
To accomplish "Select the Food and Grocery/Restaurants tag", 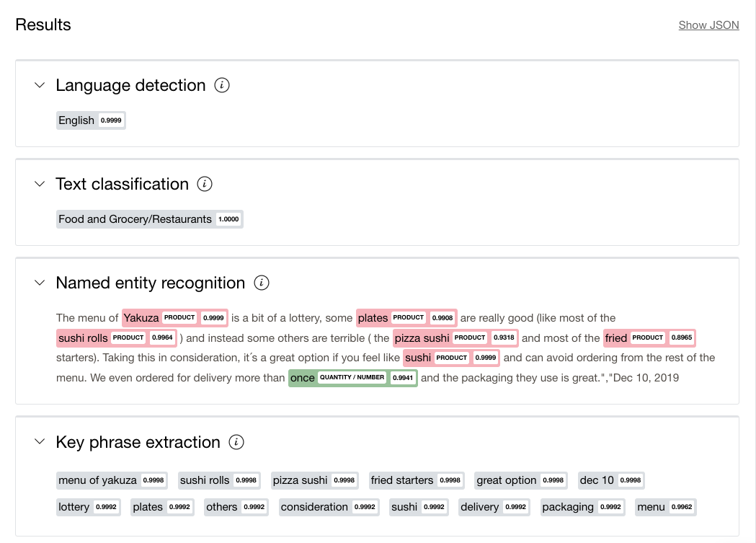I will (149, 219).
